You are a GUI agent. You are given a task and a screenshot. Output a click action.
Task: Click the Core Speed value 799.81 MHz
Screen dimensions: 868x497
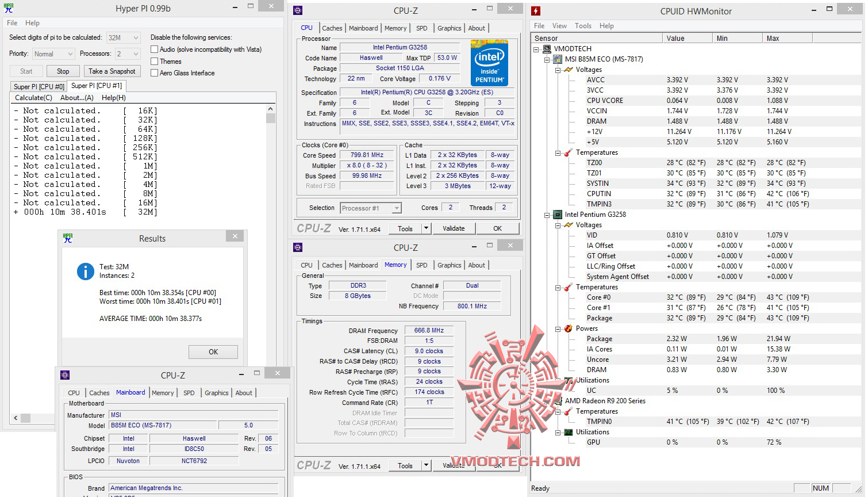point(367,155)
